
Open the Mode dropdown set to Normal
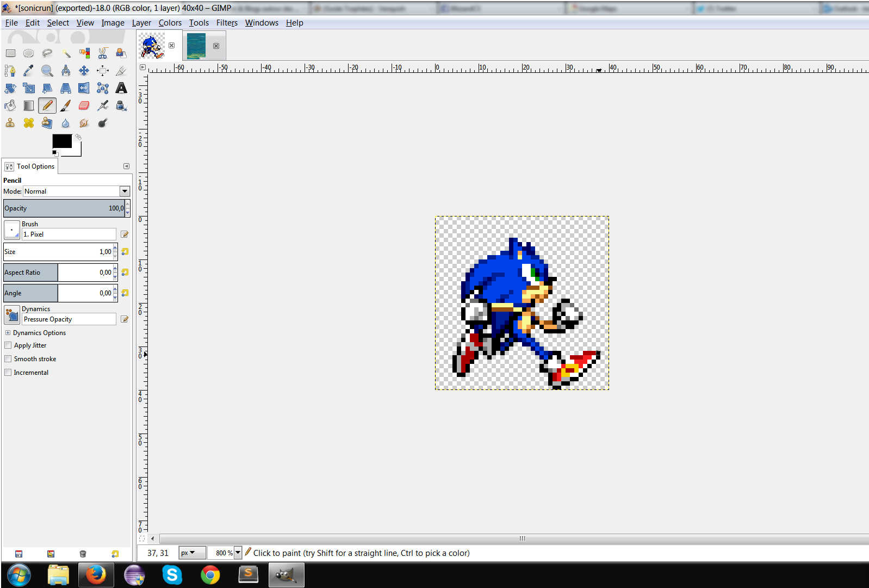pyautogui.click(x=125, y=191)
